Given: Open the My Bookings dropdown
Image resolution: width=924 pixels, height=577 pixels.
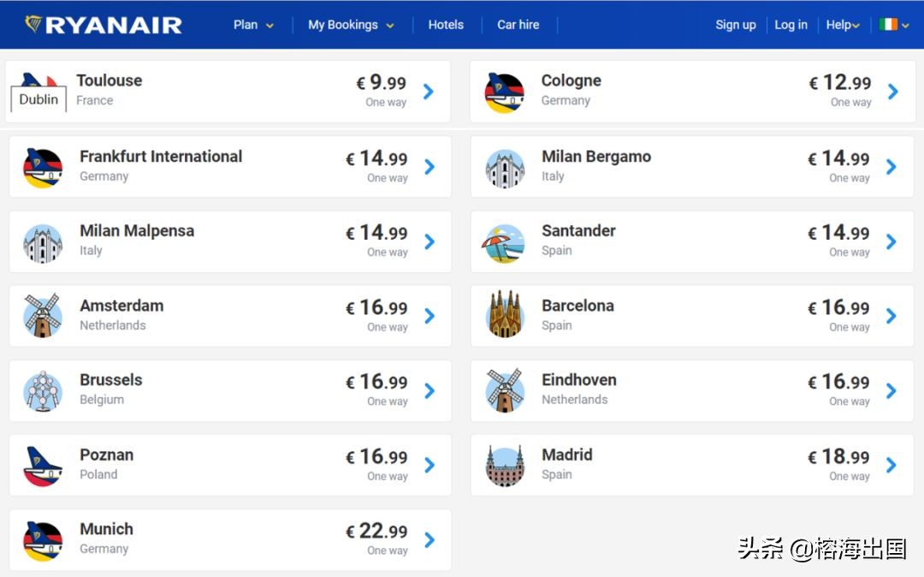Looking at the screenshot, I should point(351,25).
